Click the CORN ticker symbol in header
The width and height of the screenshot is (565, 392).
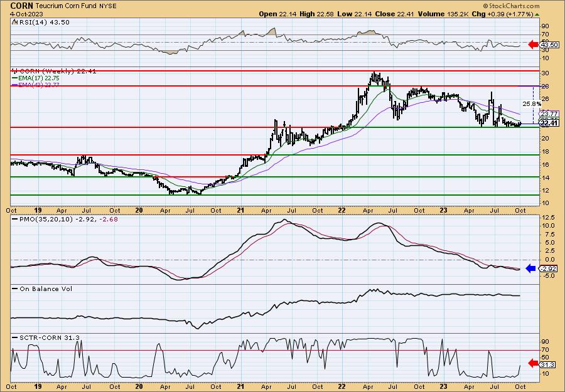21,6
